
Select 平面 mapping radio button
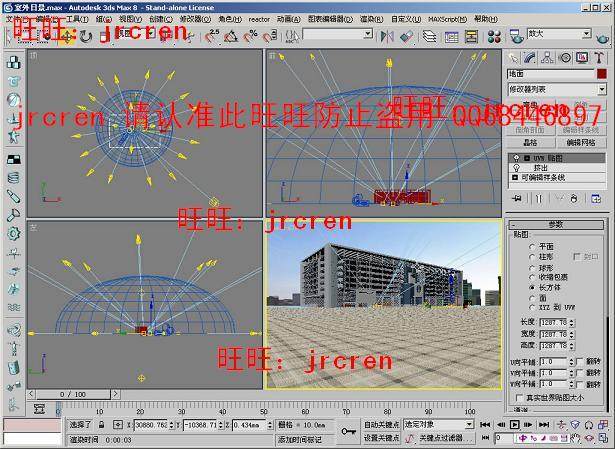tap(532, 247)
